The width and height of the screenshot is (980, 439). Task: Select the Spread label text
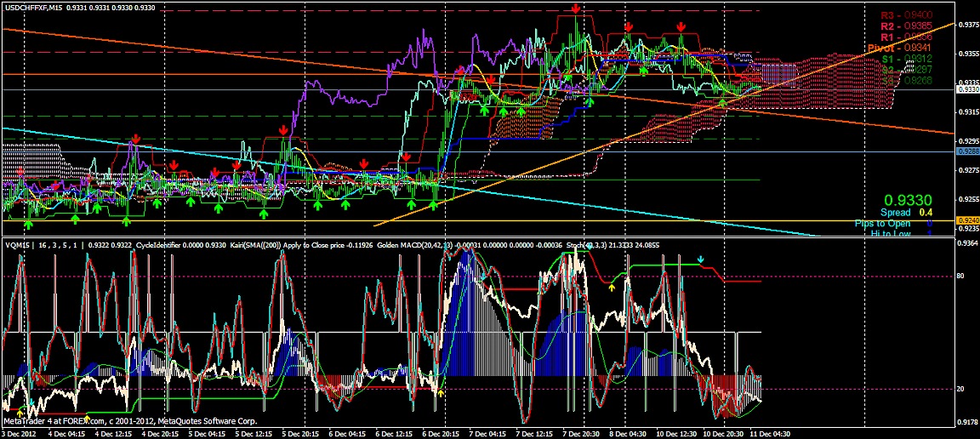pos(895,212)
